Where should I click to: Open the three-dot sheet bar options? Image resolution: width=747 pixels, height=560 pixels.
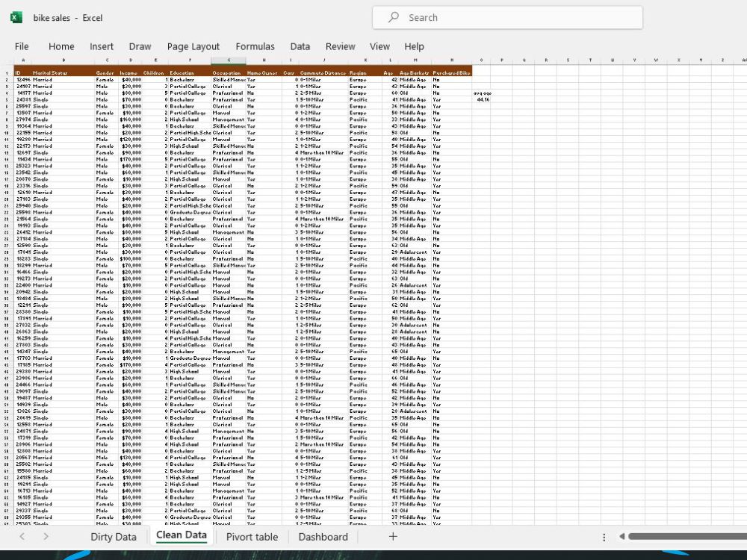pos(604,537)
